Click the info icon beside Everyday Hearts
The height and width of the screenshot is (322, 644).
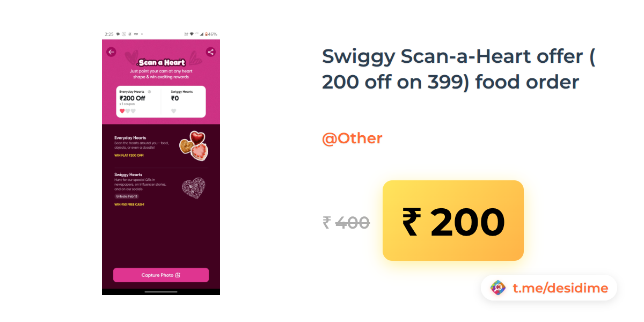149,92
